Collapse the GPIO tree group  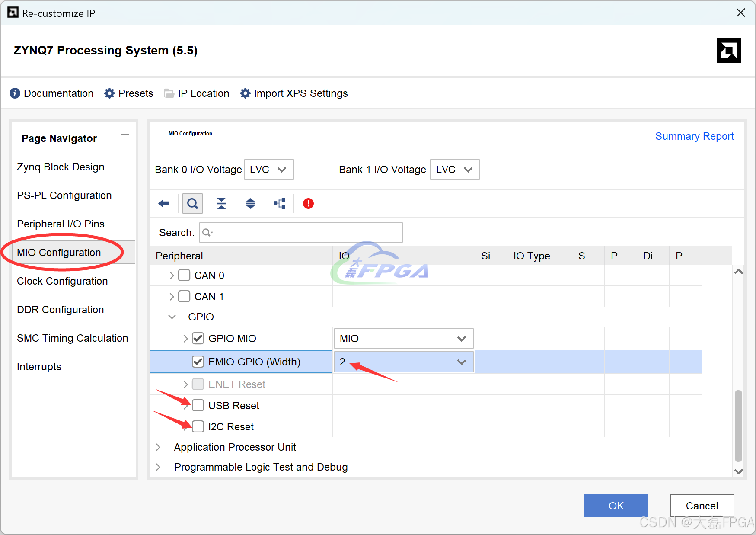click(172, 317)
